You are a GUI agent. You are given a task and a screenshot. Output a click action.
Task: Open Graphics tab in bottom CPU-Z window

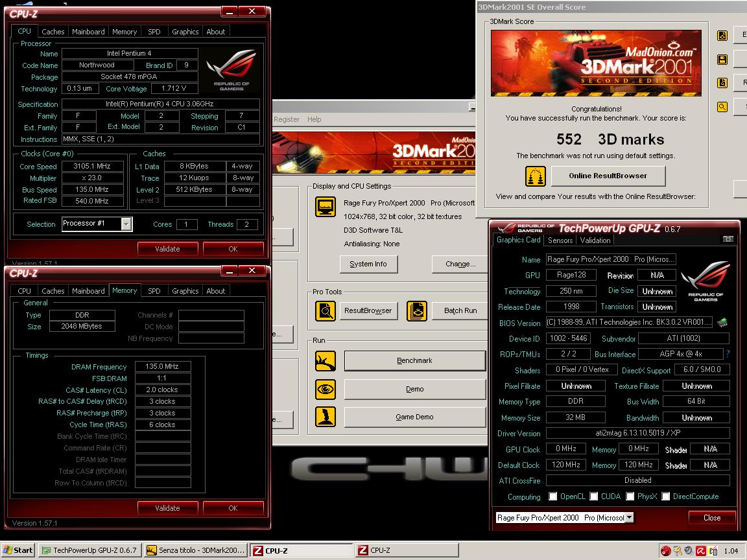[185, 290]
